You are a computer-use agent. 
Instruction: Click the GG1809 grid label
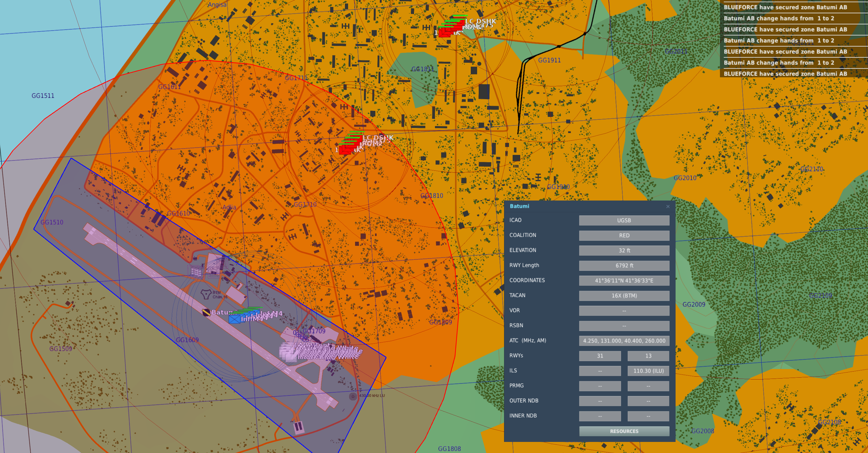click(440, 322)
